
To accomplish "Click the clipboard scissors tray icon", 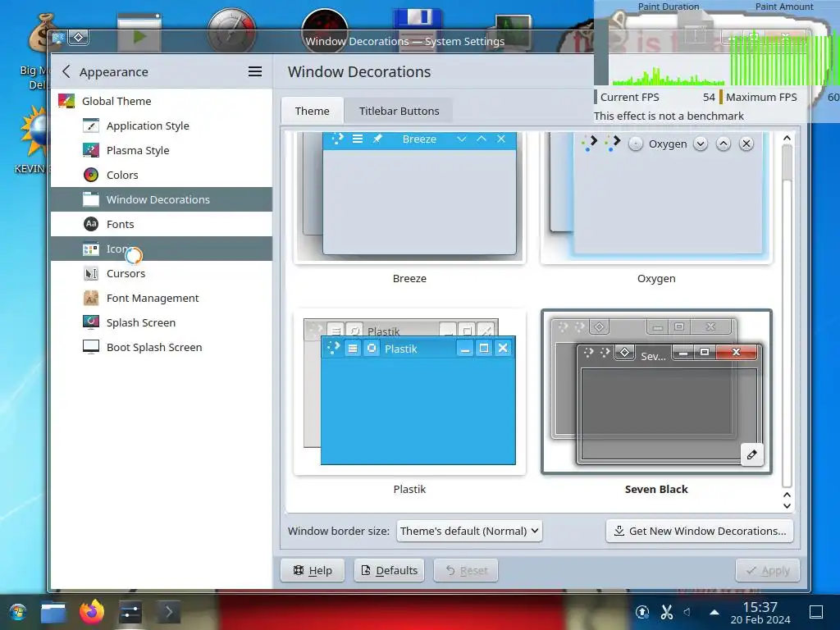I will [666, 612].
